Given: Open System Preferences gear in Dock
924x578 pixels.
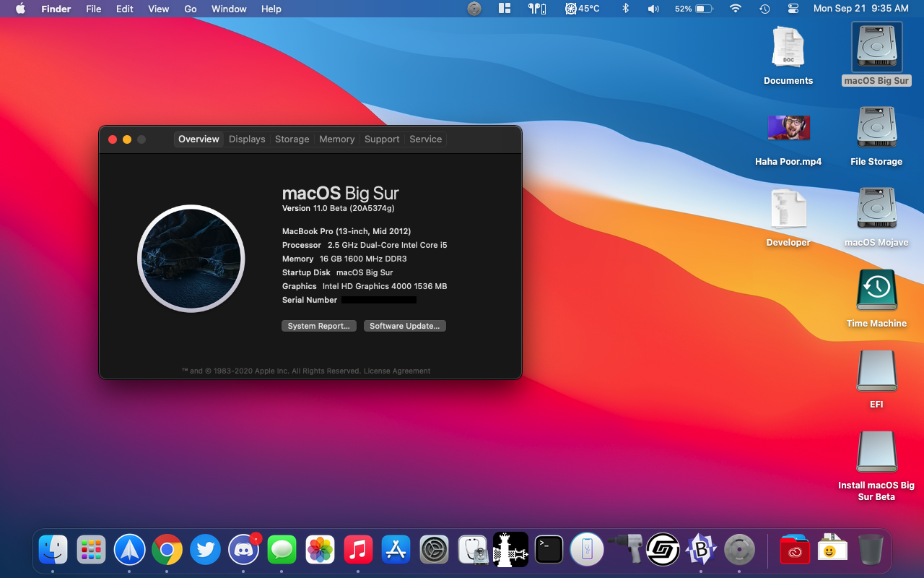Looking at the screenshot, I should [435, 550].
